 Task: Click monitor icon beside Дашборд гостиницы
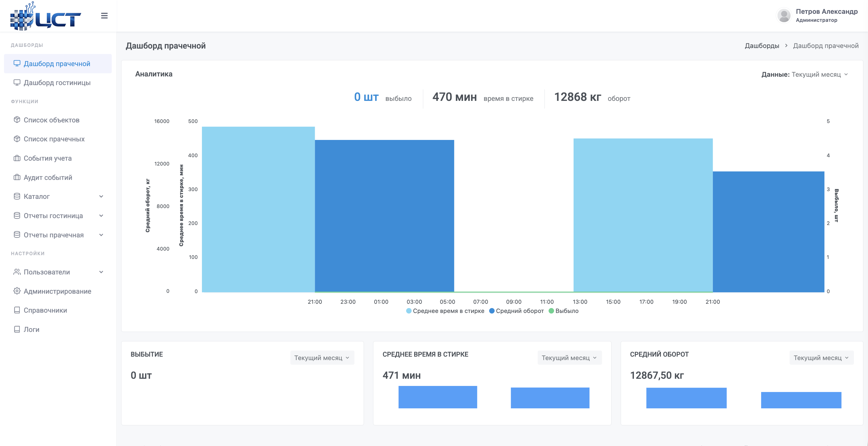[x=17, y=82]
